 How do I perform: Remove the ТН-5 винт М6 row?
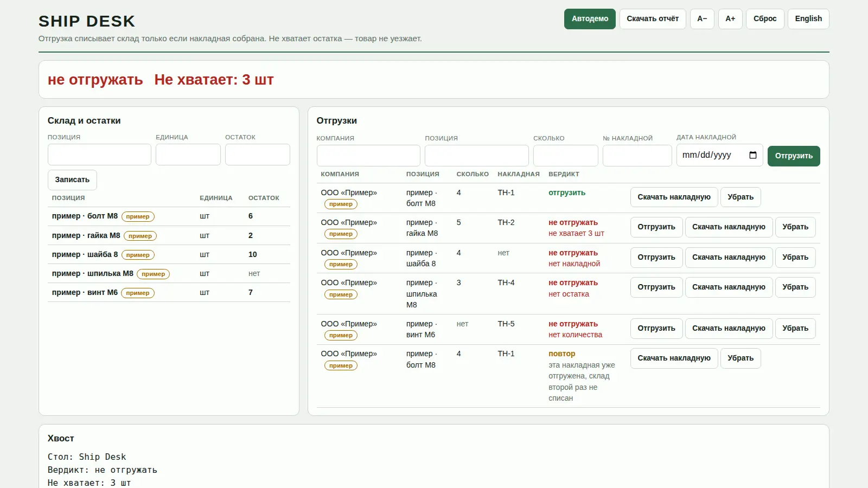pyautogui.click(x=795, y=329)
